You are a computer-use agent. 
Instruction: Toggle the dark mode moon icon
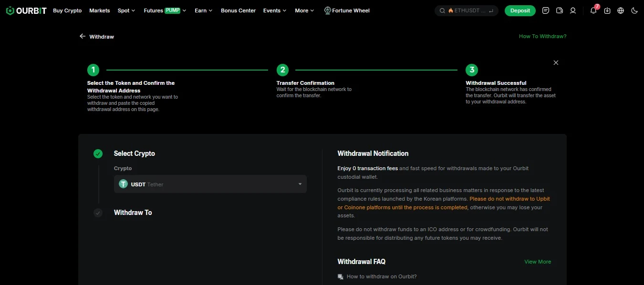(634, 10)
